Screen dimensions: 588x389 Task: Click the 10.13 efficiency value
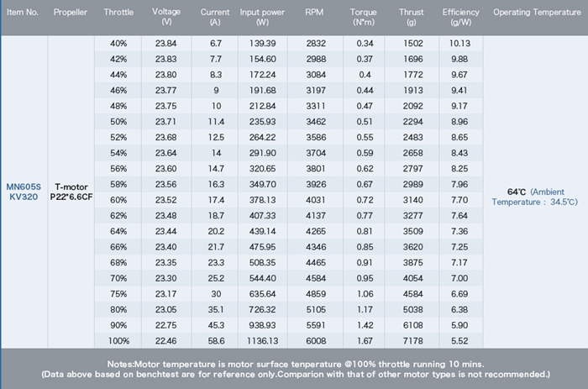coord(459,44)
